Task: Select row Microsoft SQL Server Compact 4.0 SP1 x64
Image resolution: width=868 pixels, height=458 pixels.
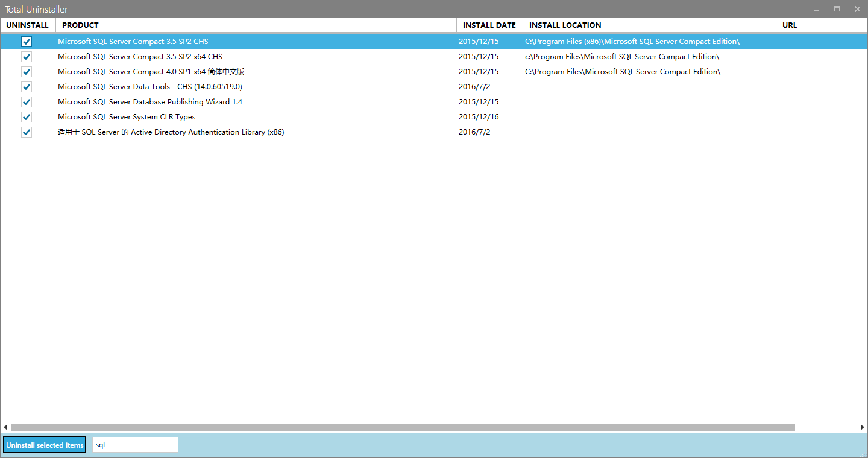Action: click(434, 72)
